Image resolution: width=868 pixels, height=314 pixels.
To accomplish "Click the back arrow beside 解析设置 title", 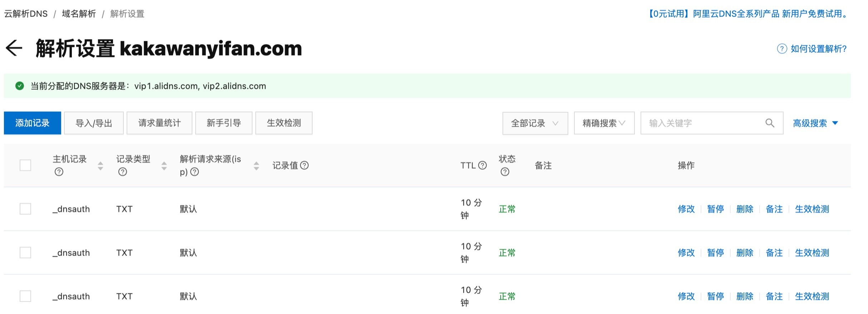I will pyautogui.click(x=14, y=48).
